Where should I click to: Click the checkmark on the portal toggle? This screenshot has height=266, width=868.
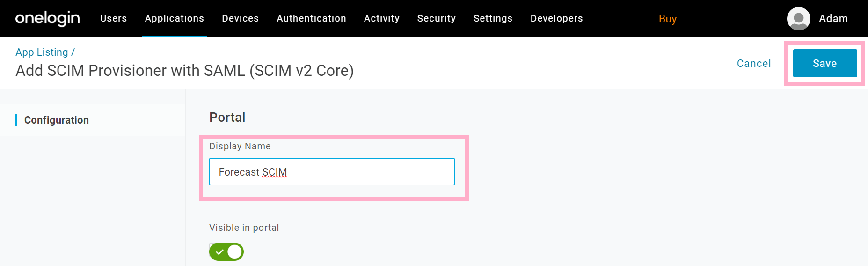tap(219, 252)
